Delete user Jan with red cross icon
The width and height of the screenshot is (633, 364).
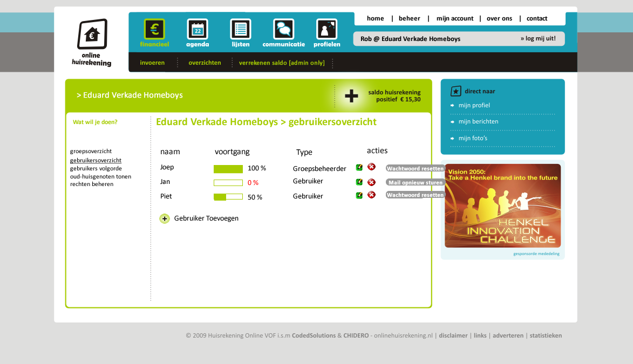(x=371, y=182)
